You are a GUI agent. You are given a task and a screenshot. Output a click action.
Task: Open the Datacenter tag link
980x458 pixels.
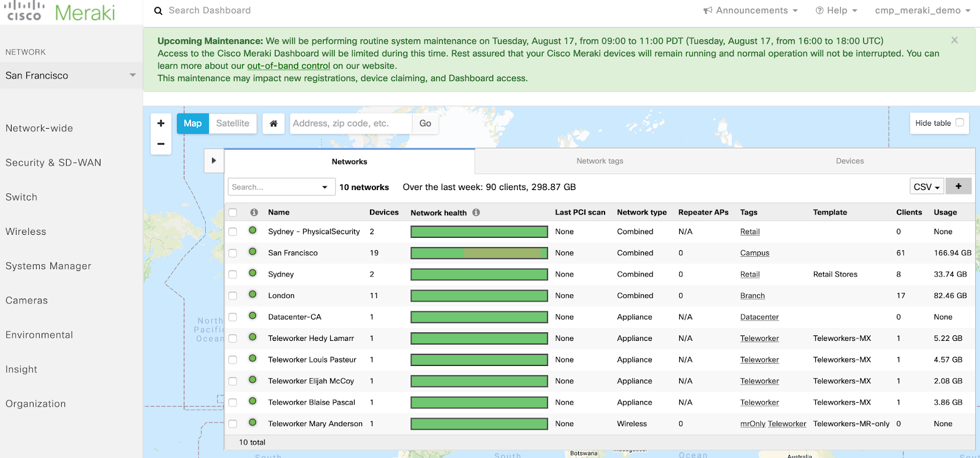(x=759, y=318)
